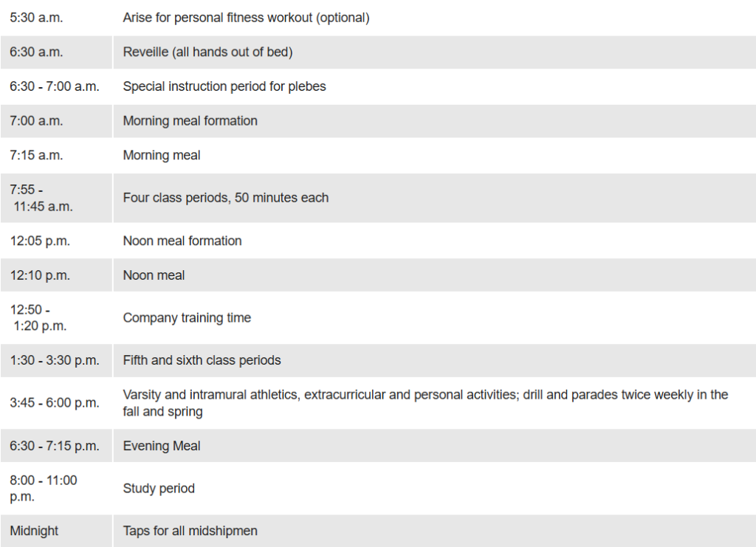
Task: Select the Four class periods text
Action: click(x=226, y=198)
